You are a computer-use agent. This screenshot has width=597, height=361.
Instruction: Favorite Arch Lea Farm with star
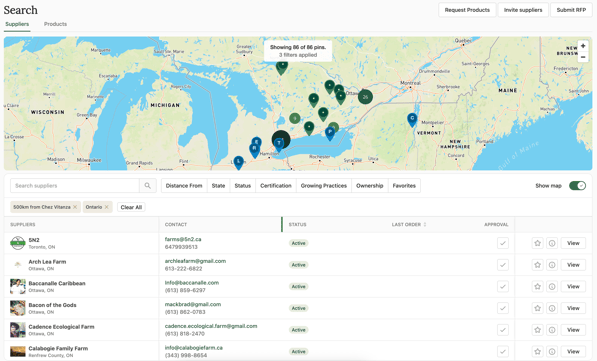pos(537,265)
